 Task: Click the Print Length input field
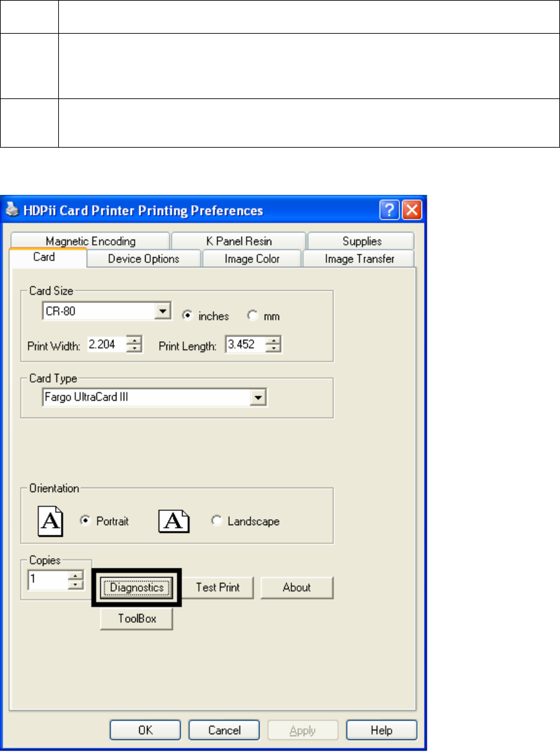click(x=245, y=344)
